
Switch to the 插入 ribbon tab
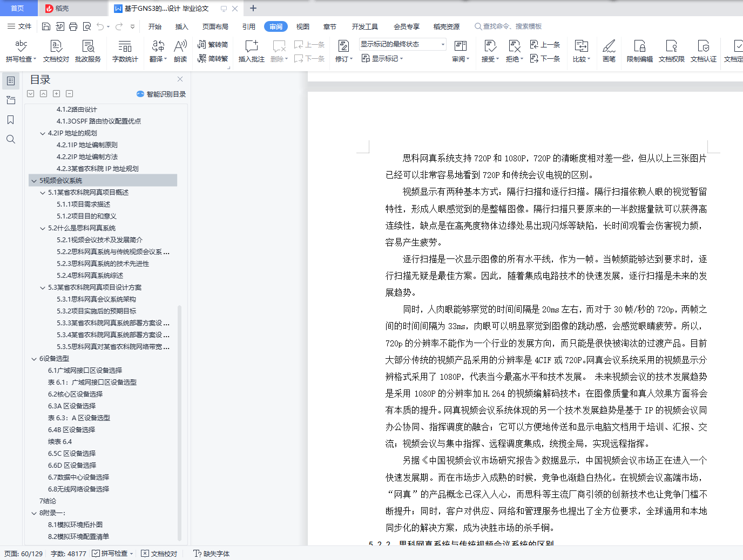click(182, 26)
